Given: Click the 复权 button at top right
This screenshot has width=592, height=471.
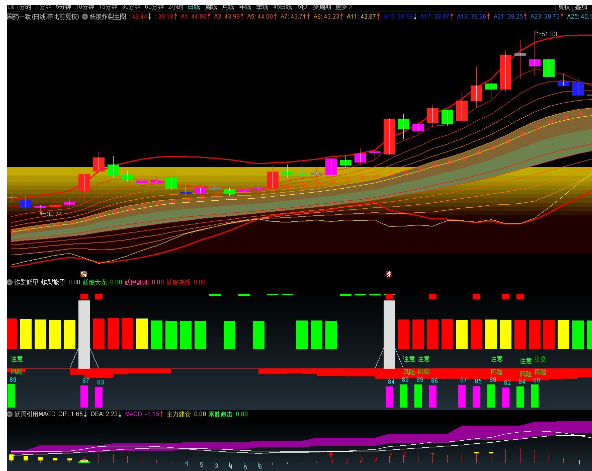Looking at the screenshot, I should tap(564, 7).
